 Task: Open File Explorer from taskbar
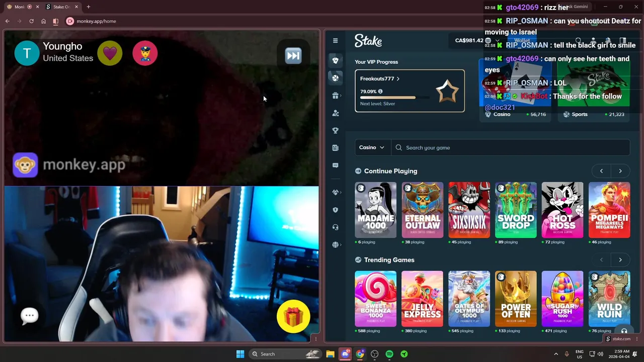(330, 354)
